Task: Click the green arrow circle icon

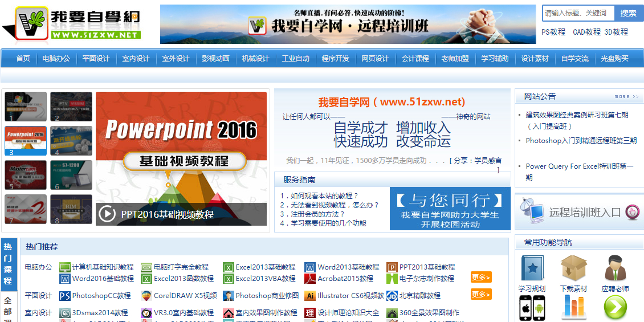Action: [615, 308]
